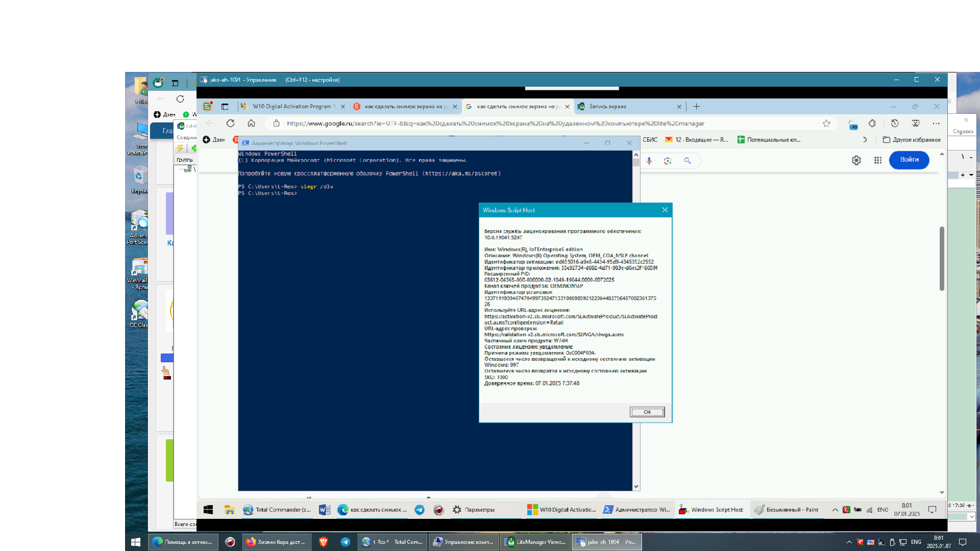Screen dimensions: 980x551
Task: Click the voice search microphone icon
Action: coord(649,161)
